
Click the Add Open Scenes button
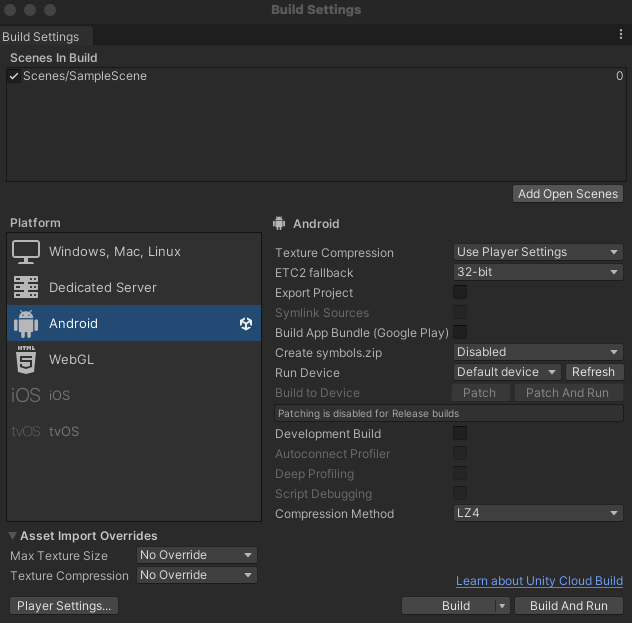coord(568,194)
